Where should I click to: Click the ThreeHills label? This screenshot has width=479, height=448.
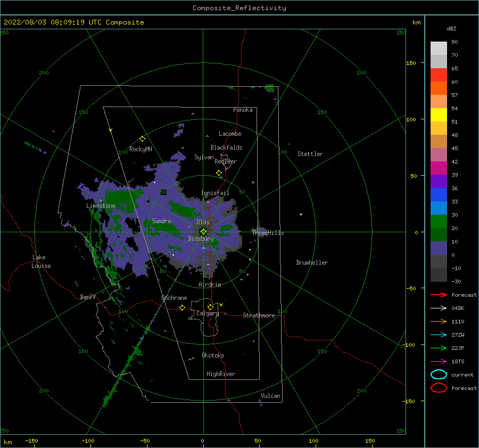(x=268, y=233)
